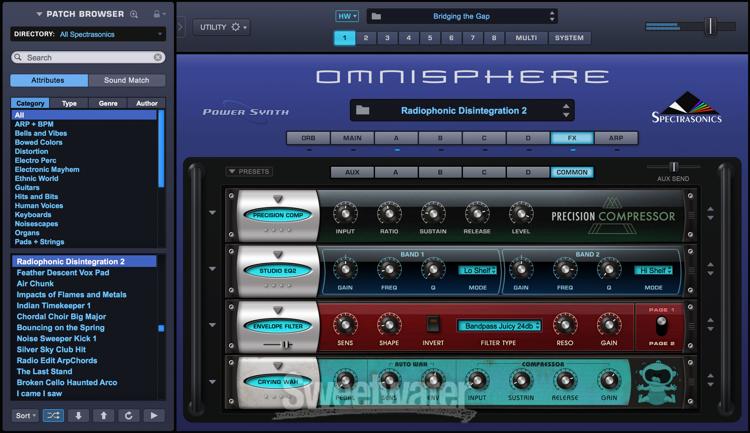This screenshot has width=750, height=433.
Task: Click the Spectrasonics logo
Action: tap(687, 108)
